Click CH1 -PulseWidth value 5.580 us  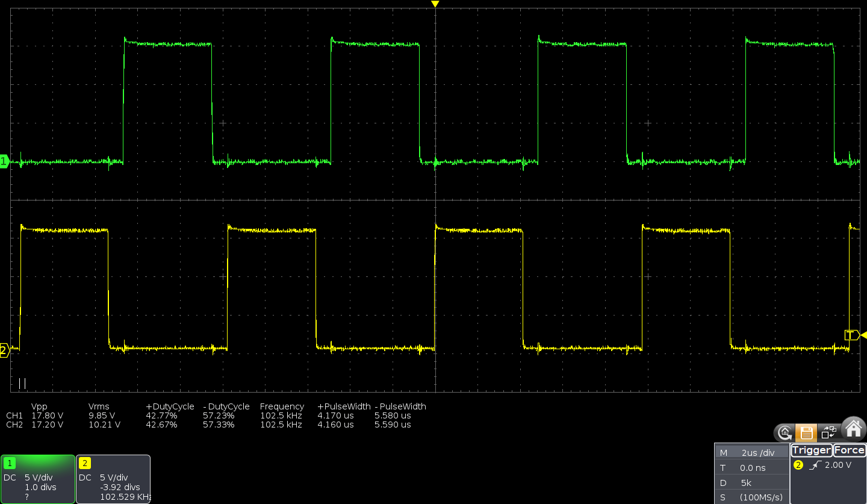[x=393, y=415]
